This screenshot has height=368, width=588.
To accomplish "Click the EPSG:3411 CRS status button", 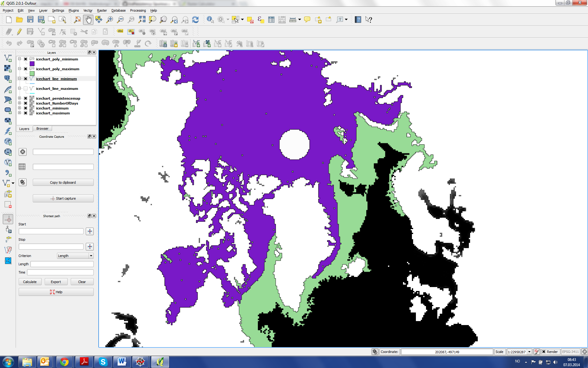I will coord(571,352).
